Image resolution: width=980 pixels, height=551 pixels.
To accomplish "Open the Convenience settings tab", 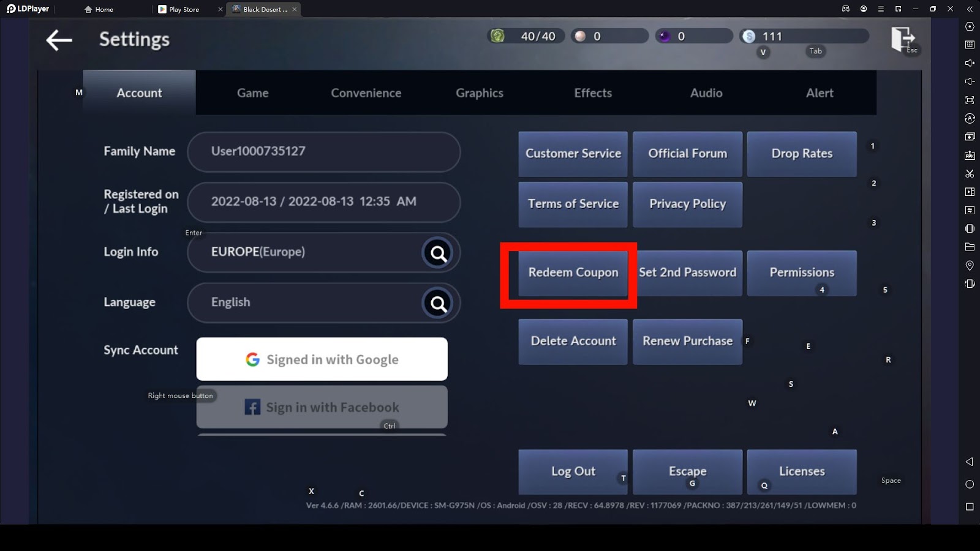I will tap(366, 93).
